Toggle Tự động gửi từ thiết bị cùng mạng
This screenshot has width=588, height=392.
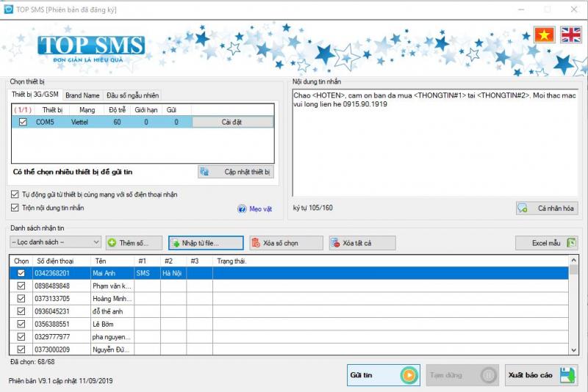[x=15, y=195]
